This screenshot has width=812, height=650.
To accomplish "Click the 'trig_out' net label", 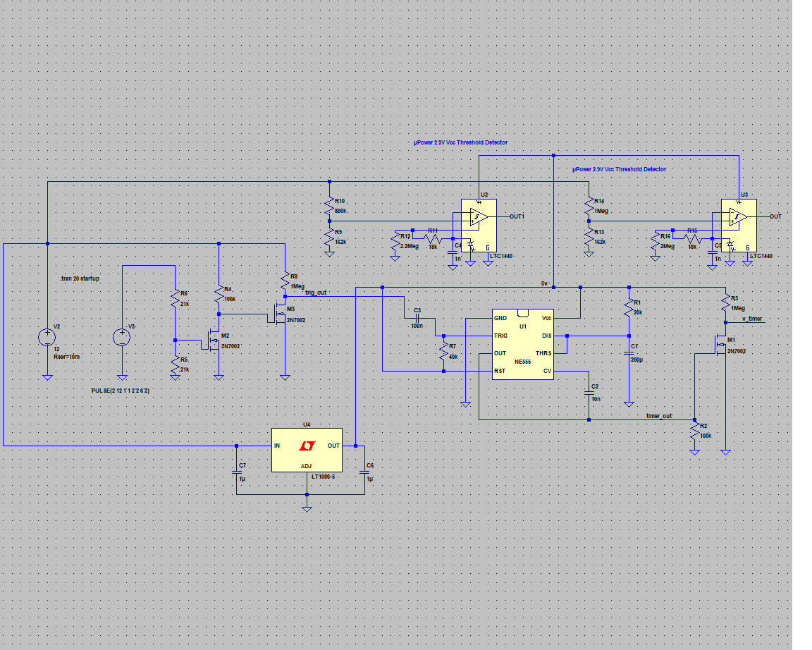I will coord(315,293).
